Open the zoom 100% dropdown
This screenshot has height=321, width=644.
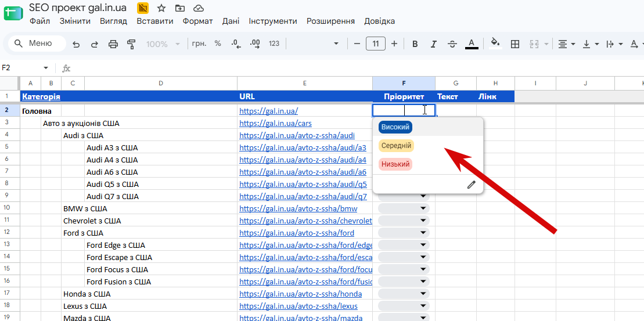point(163,44)
